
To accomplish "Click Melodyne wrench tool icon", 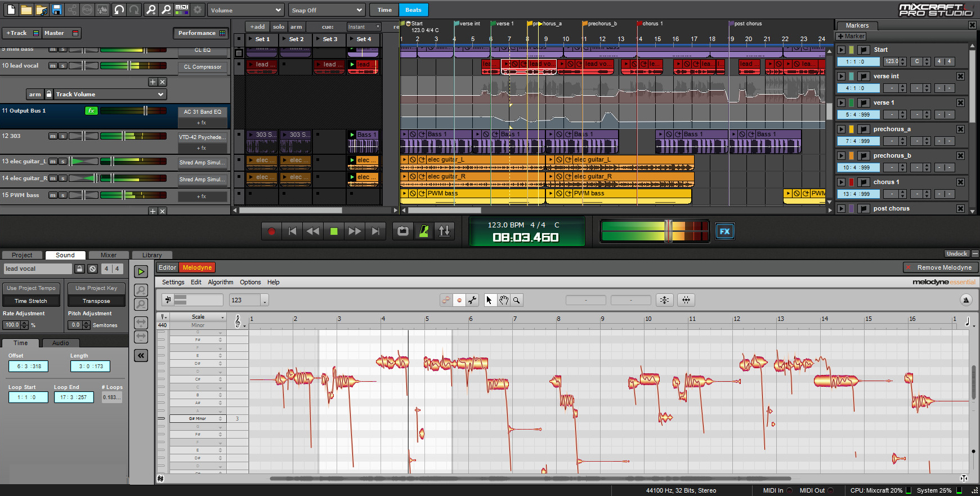I will pyautogui.click(x=473, y=300).
